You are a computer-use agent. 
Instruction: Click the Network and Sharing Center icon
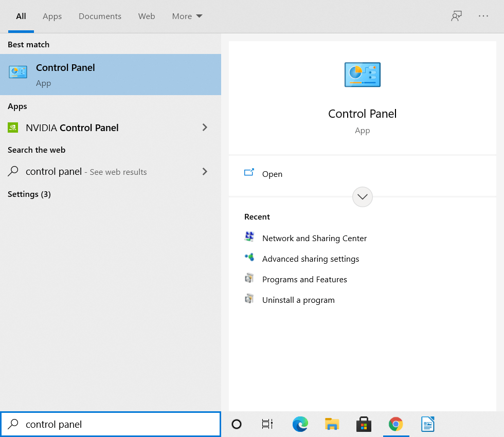pyautogui.click(x=249, y=236)
